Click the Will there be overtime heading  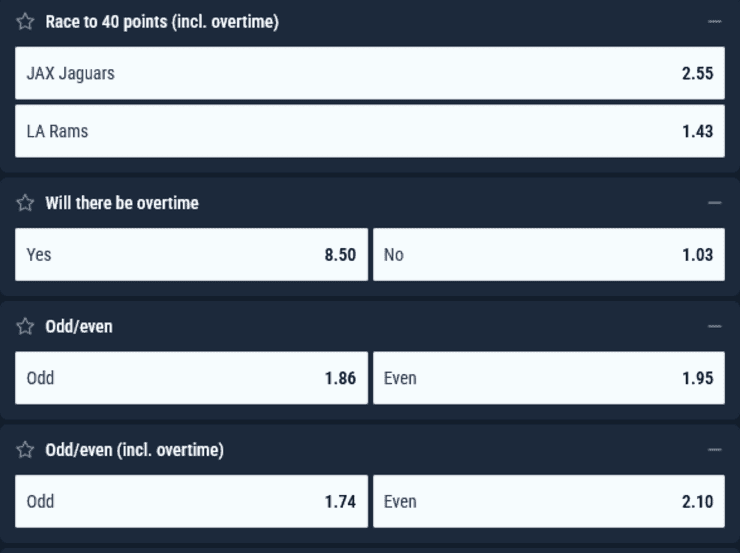click(122, 203)
